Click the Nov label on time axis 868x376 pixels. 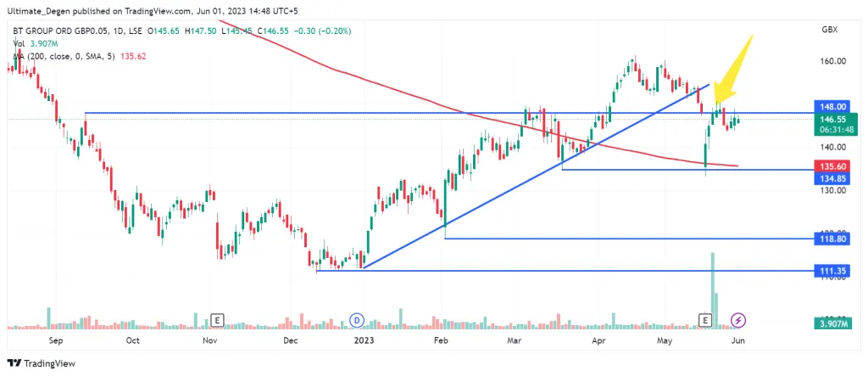tap(209, 340)
